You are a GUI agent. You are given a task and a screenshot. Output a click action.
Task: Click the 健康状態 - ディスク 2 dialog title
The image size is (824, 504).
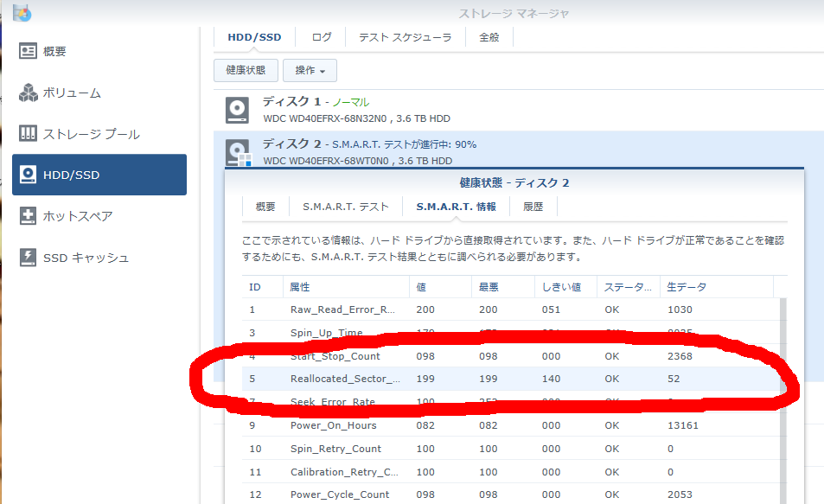[x=514, y=182]
